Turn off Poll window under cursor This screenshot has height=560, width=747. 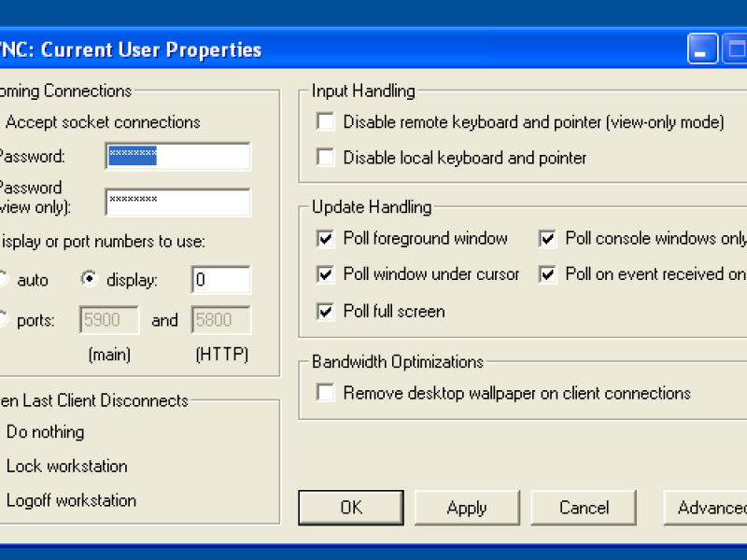[x=326, y=273]
